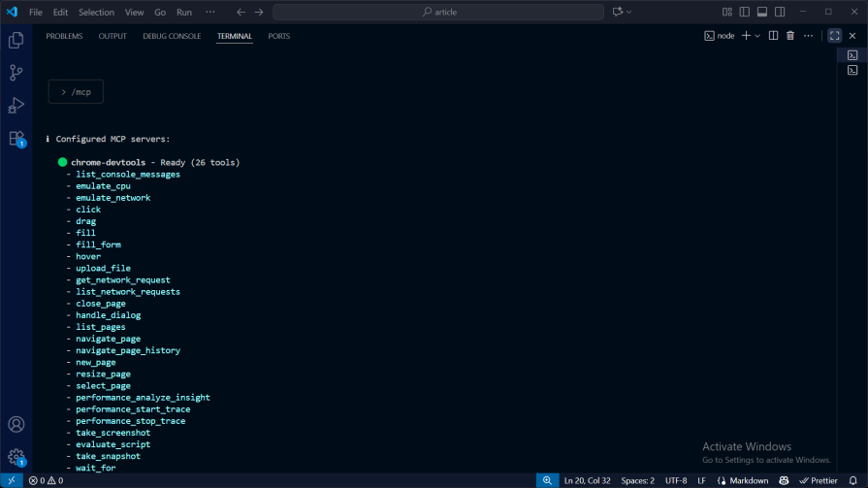Kill terminal with the trash icon
The width and height of the screenshot is (868, 488).
[790, 36]
